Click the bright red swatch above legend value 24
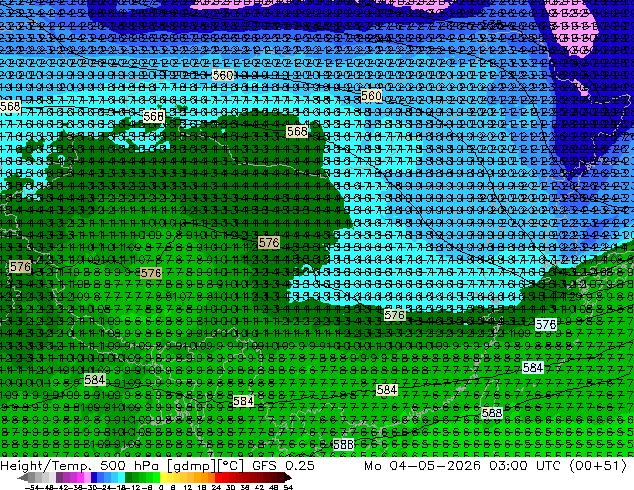The image size is (634, 490). pyautogui.click(x=218, y=477)
